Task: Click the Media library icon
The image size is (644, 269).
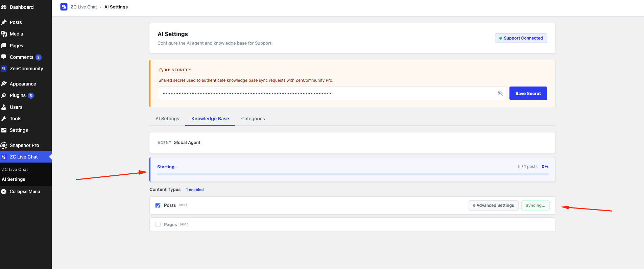Action: click(x=4, y=34)
